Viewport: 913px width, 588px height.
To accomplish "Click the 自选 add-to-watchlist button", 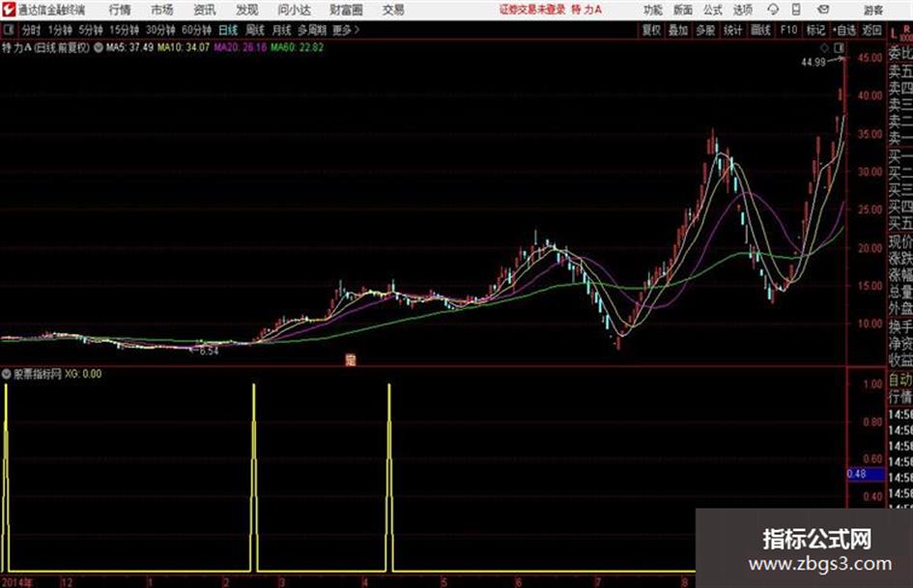I will click(844, 30).
